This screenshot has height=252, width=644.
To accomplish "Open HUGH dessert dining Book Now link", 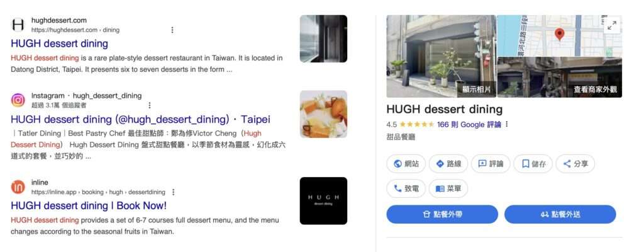I will coord(89,205).
